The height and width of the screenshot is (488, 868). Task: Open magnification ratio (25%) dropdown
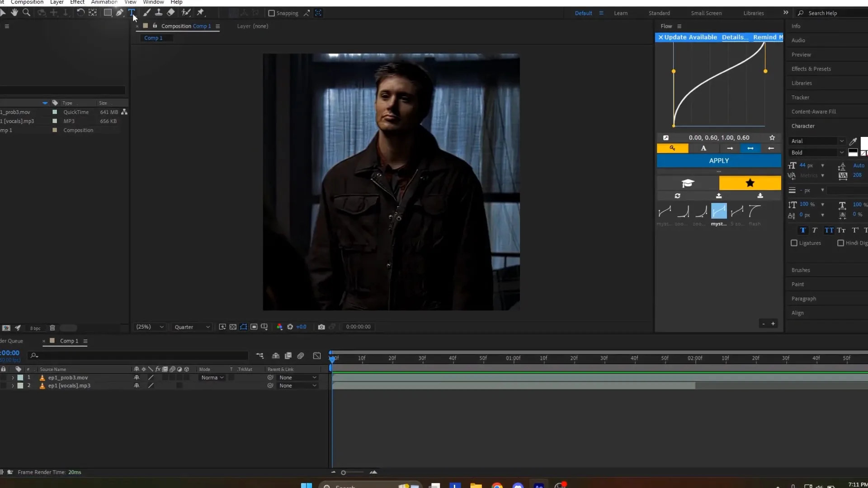(150, 327)
